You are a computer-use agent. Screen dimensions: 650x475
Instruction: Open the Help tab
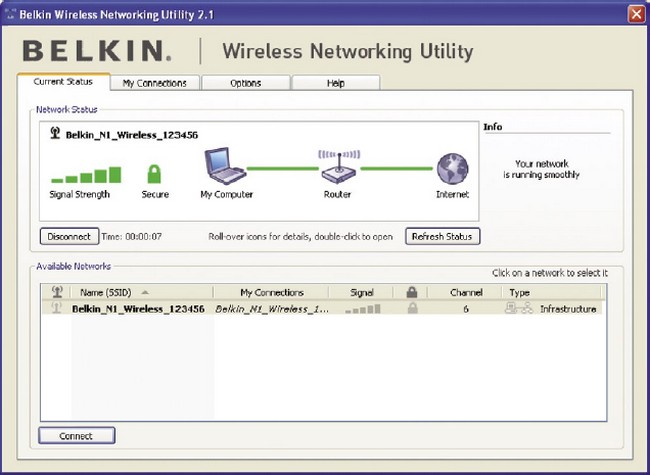tap(336, 83)
